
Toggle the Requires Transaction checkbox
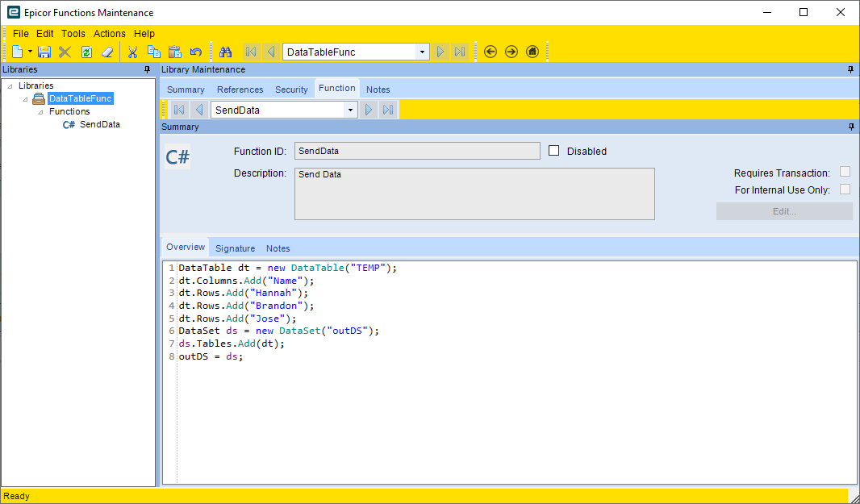[845, 173]
